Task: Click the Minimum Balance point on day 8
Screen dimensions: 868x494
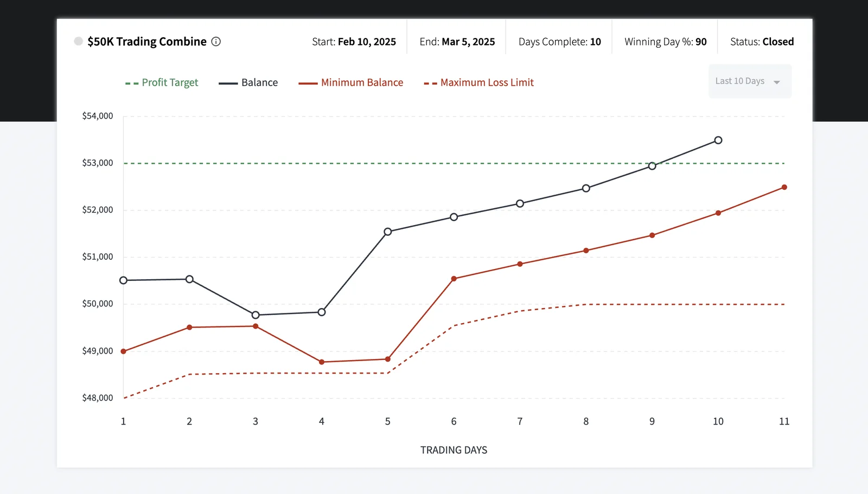Action: [x=586, y=251]
